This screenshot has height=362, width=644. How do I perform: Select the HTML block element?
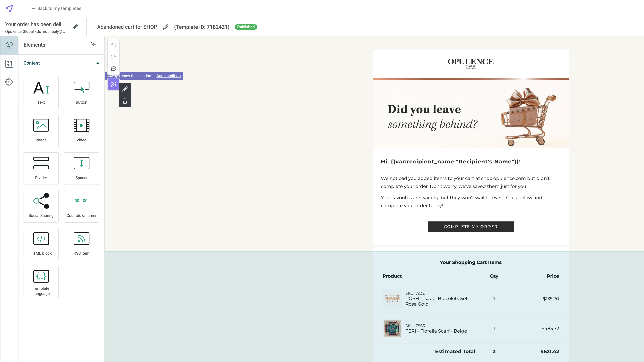[x=41, y=244]
